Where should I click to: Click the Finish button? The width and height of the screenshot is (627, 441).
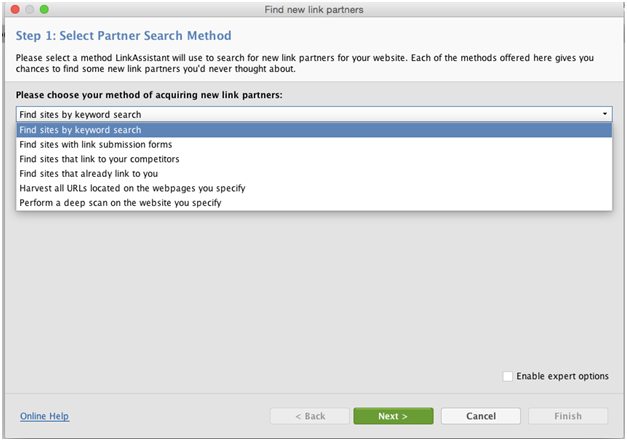pos(568,416)
